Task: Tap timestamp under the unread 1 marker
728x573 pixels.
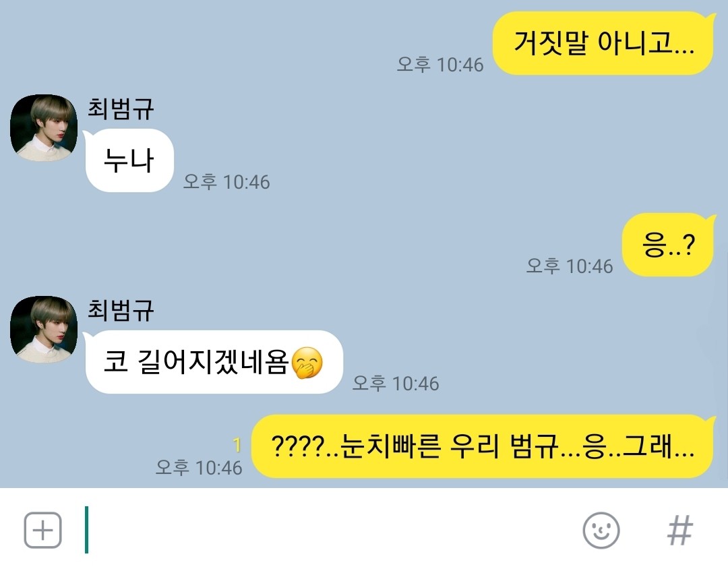Action: coord(199,468)
